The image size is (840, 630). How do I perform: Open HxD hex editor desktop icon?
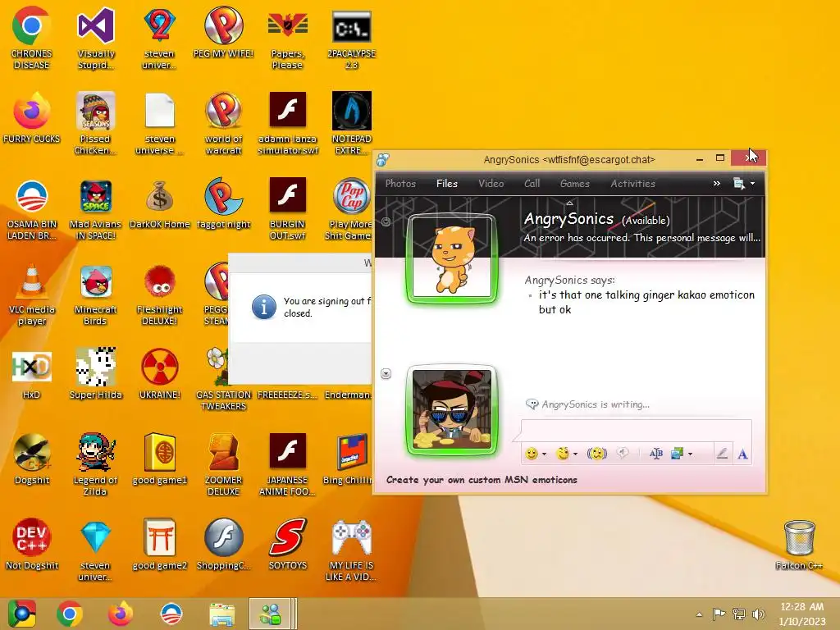(32, 374)
